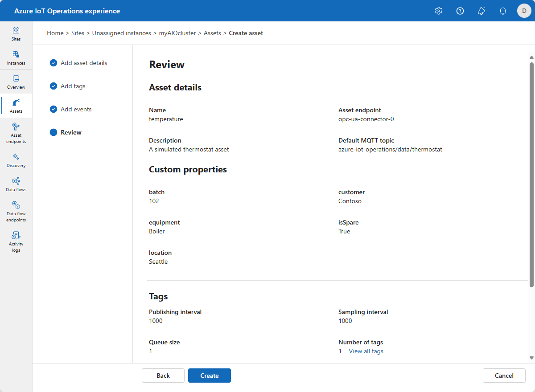535x392 pixels.
Task: Click the Create button
Action: [210, 376]
